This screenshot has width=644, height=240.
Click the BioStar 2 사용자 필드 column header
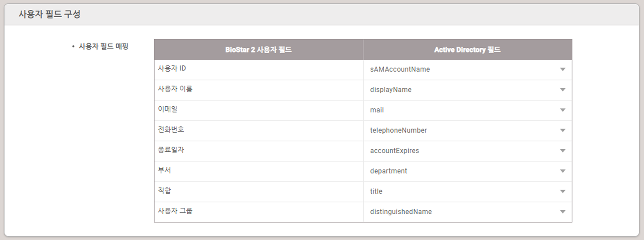[x=258, y=49]
